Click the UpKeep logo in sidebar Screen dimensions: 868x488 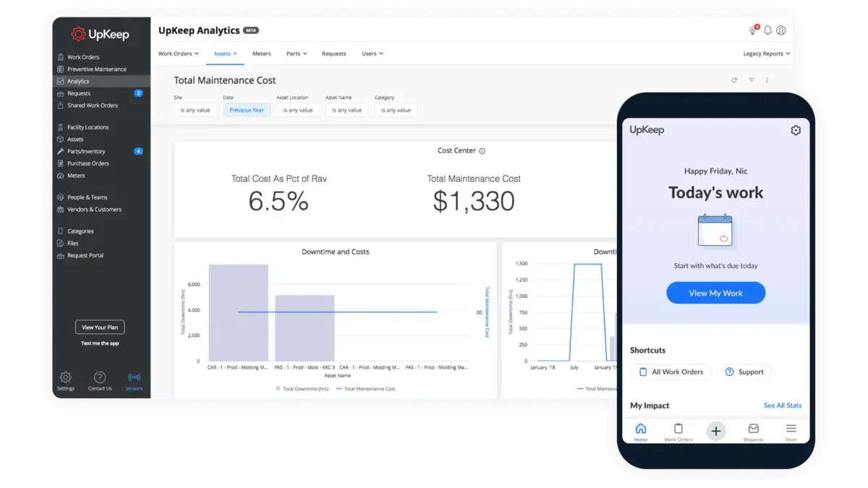[99, 33]
